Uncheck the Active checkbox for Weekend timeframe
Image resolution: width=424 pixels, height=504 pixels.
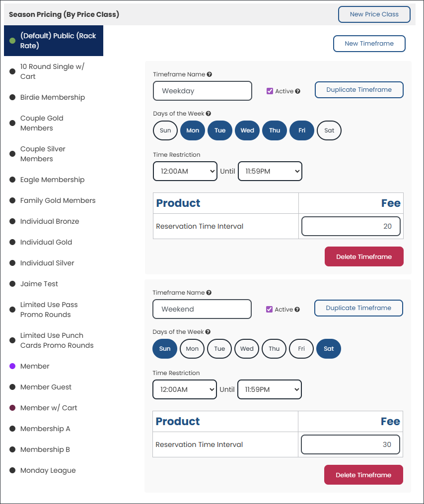click(269, 310)
